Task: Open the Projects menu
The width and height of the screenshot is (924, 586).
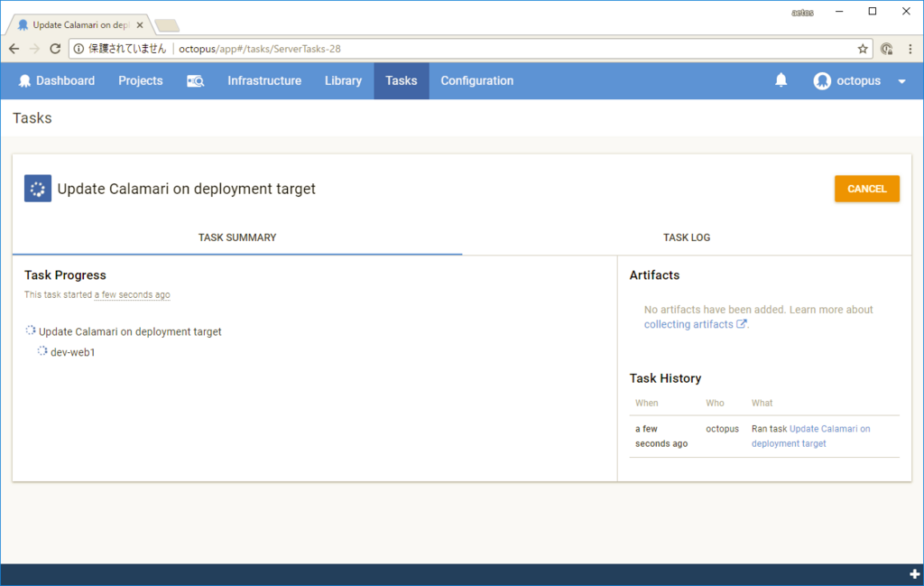Action: tap(140, 80)
